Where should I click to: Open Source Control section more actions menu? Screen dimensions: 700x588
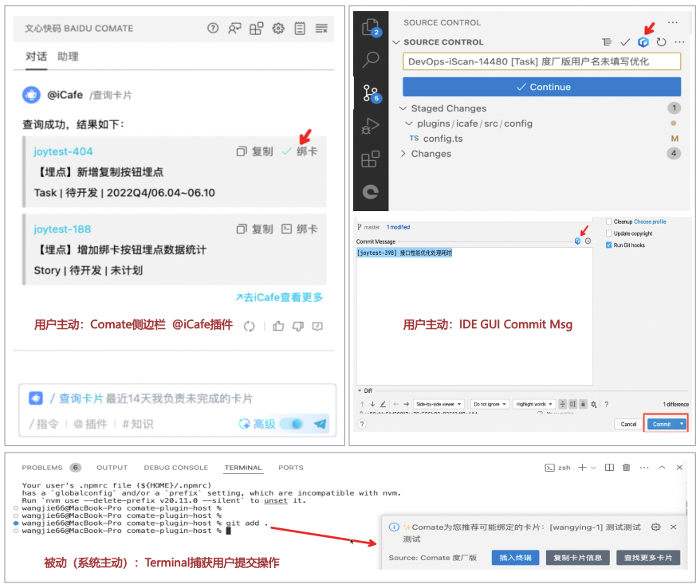[x=679, y=42]
